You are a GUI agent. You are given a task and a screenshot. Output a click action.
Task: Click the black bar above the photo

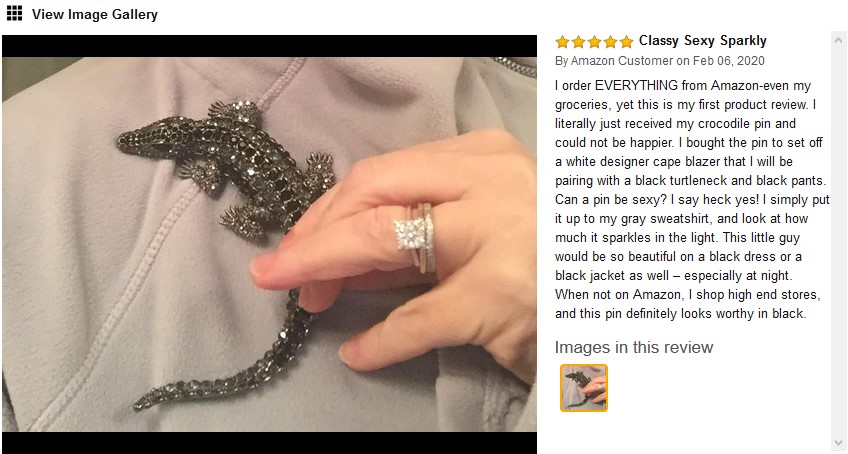[269, 46]
